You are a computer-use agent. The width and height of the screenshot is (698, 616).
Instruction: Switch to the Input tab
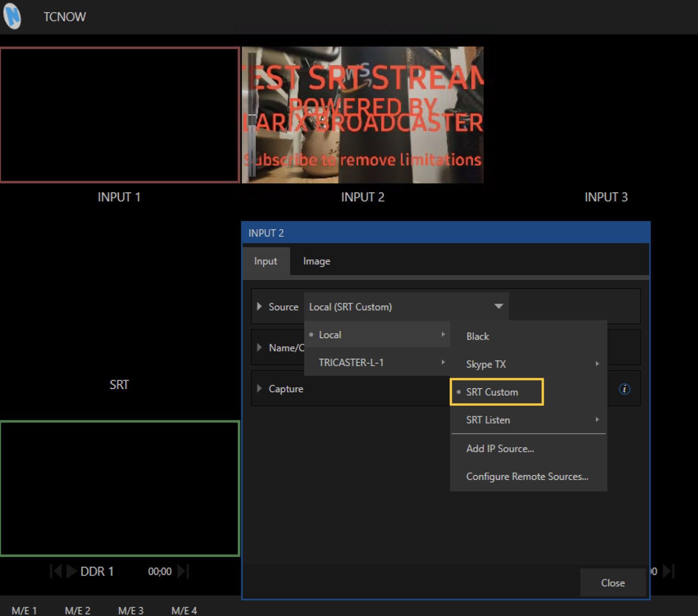point(266,261)
